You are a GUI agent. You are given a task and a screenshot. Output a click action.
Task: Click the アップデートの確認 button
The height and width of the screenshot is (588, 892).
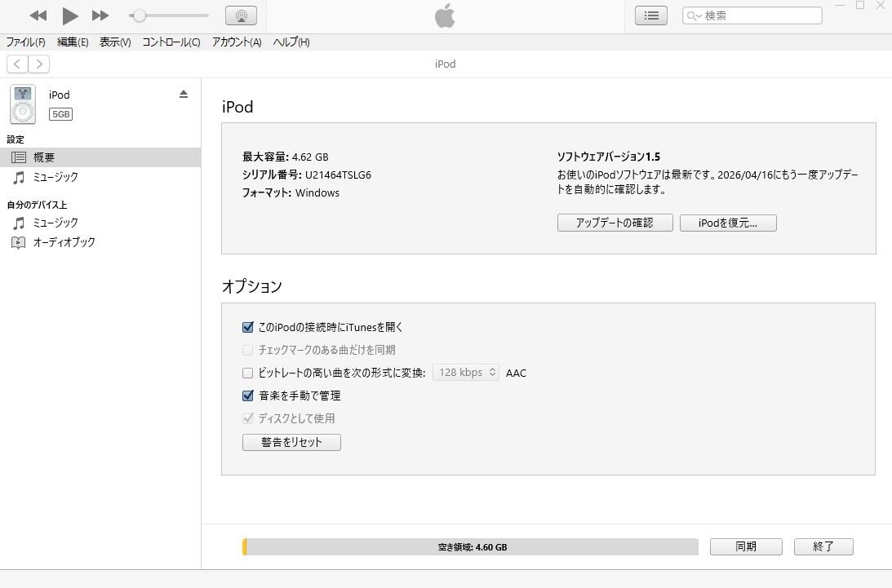click(x=615, y=223)
